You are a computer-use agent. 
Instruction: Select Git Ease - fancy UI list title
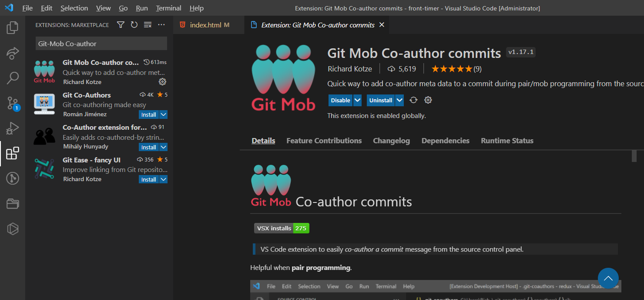(91, 160)
